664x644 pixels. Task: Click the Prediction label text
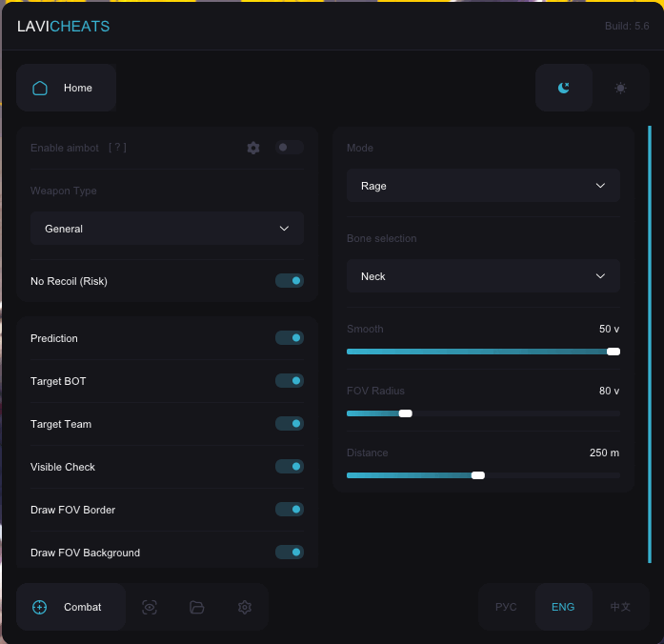coord(54,338)
